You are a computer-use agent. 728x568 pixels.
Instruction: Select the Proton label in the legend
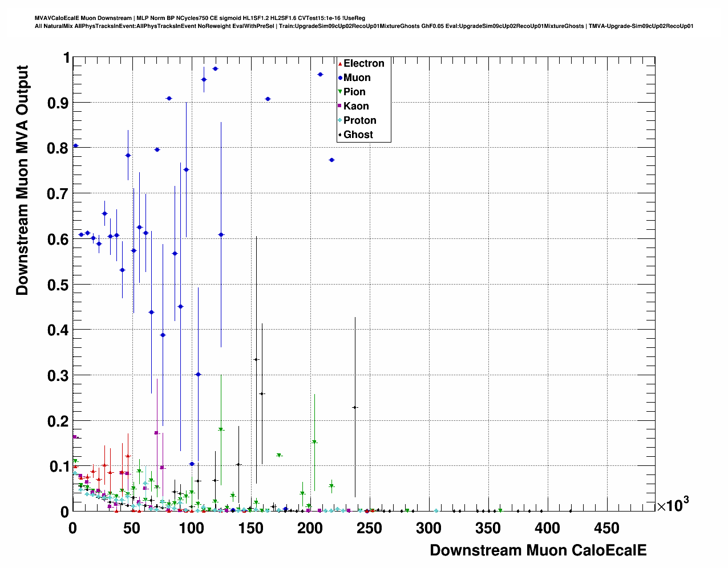coord(359,120)
